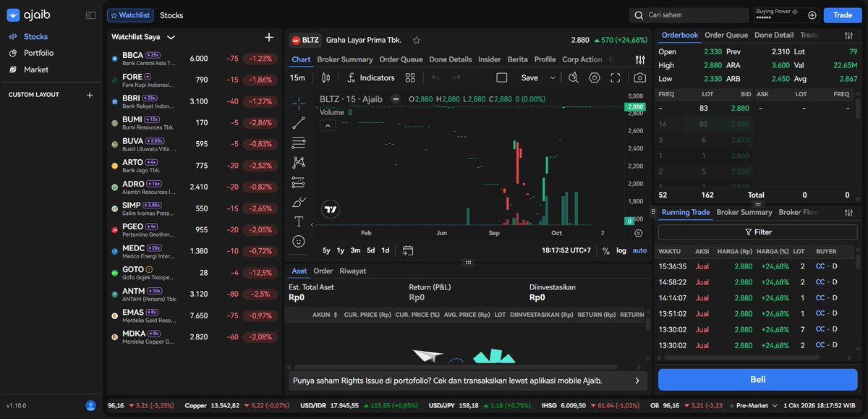The image size is (868, 419).
Task: Switch the chart to fullscreen mode
Action: tap(616, 77)
